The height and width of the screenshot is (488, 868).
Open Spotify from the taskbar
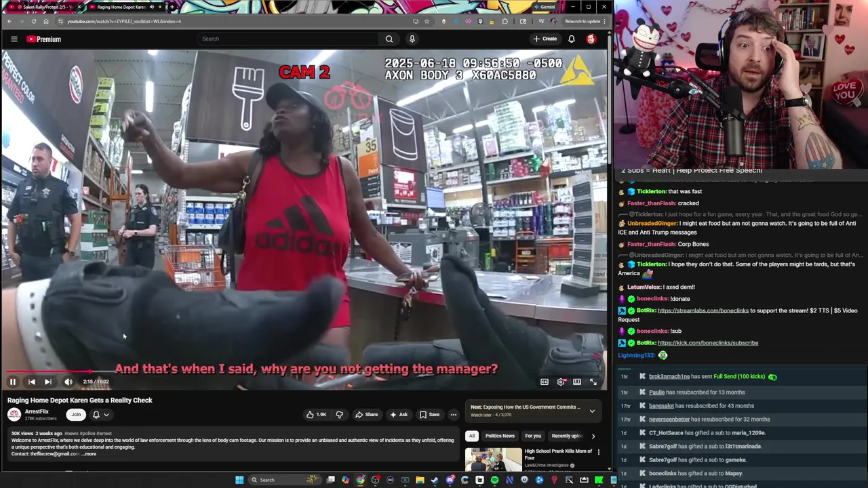click(494, 480)
